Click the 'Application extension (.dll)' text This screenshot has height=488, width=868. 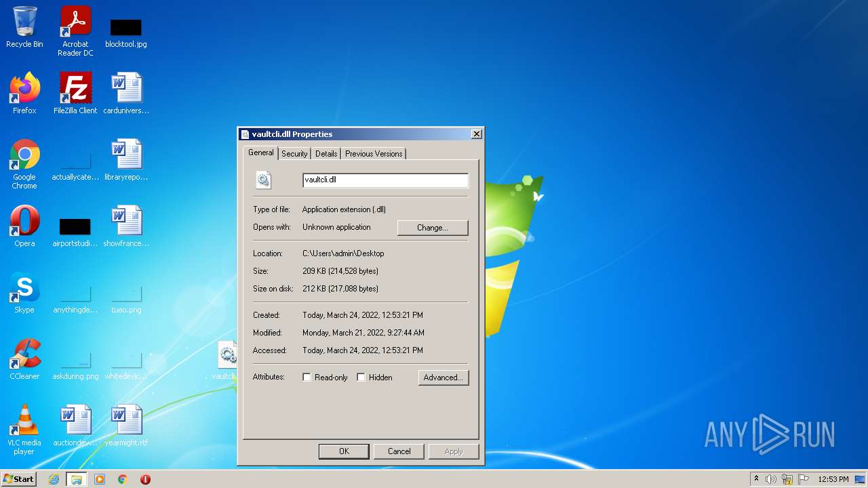(344, 209)
